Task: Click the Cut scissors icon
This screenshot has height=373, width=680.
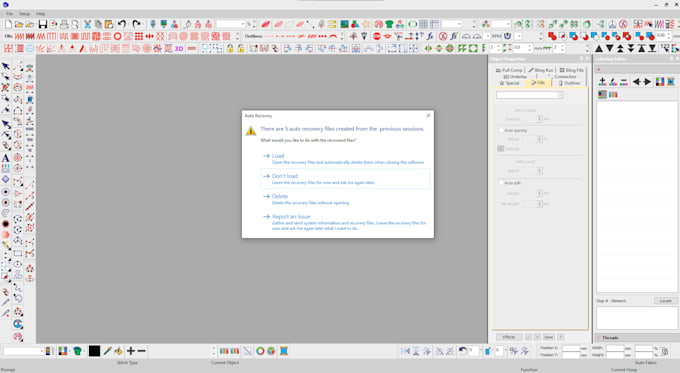Action: 87,24
